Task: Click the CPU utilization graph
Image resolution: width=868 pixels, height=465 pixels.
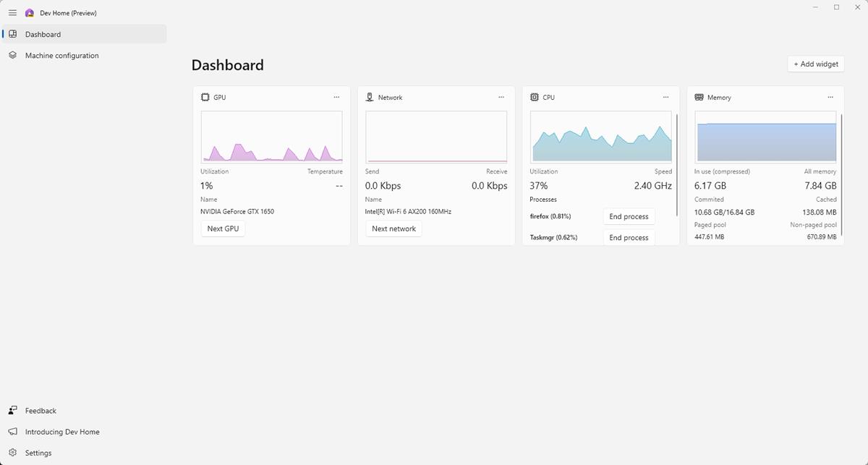Action: [x=601, y=137]
